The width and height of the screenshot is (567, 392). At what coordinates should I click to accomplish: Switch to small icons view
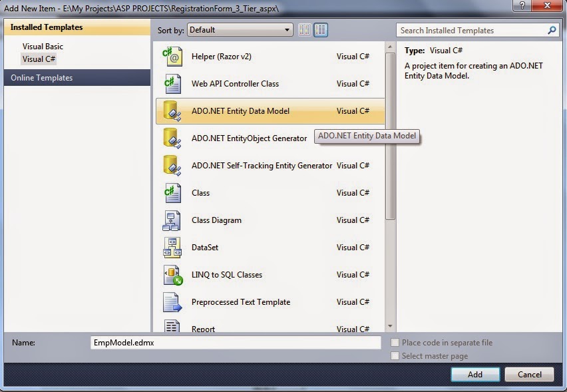pos(305,30)
